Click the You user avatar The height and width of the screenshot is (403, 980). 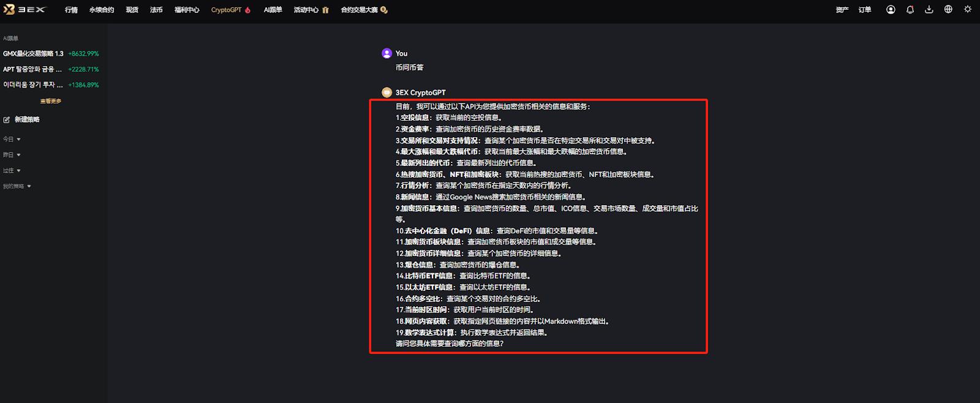pyautogui.click(x=386, y=53)
